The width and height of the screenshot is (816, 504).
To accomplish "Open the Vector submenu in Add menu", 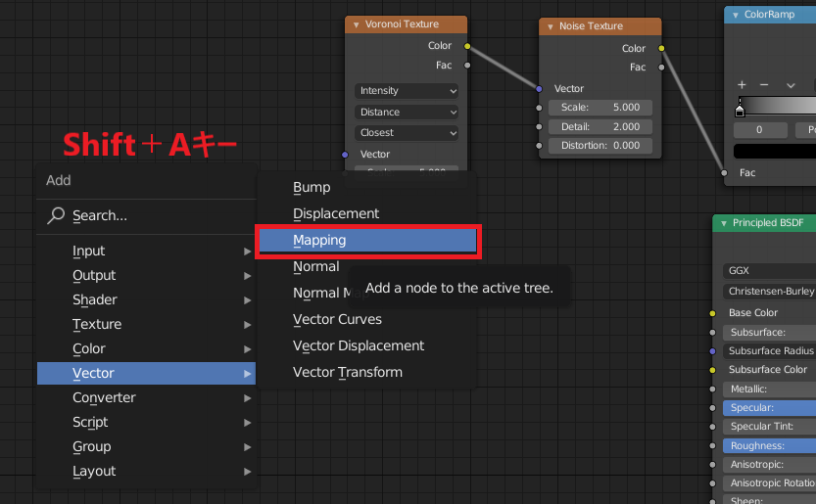I will click(146, 373).
